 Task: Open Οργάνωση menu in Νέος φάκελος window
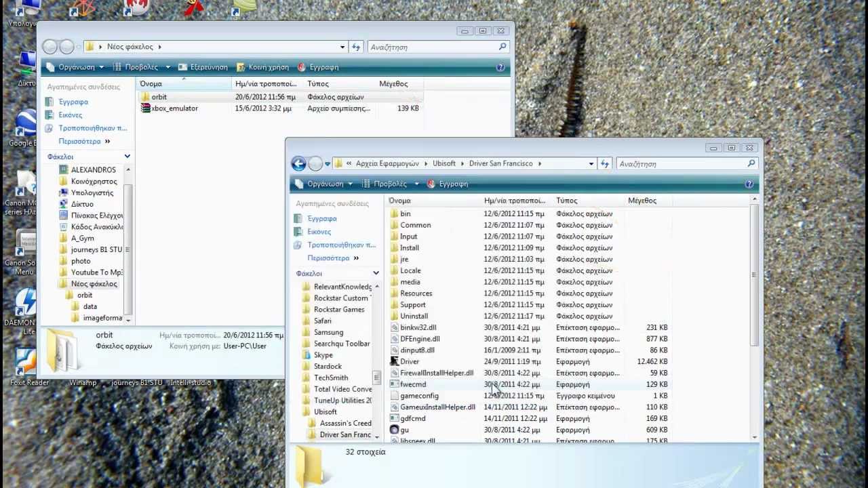click(75, 67)
